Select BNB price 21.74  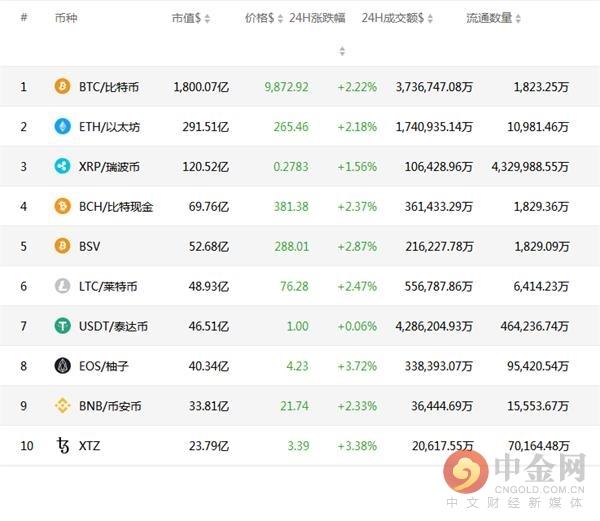point(294,406)
